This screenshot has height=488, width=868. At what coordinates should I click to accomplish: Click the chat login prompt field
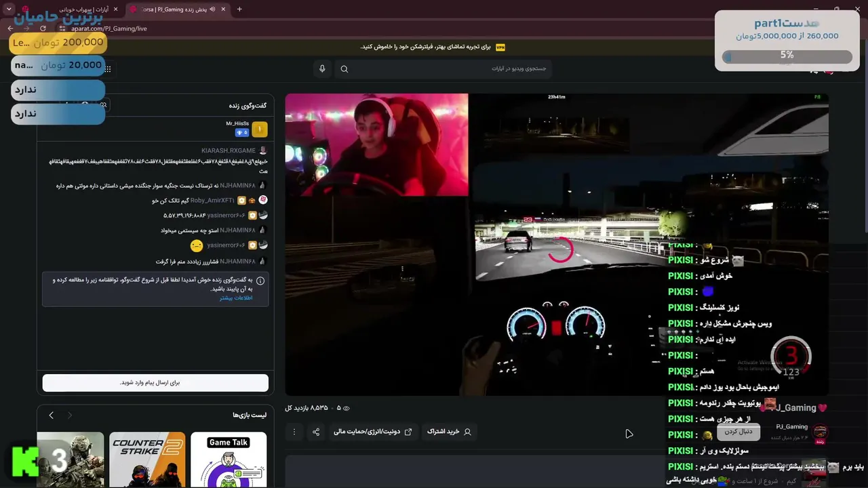pos(155,383)
